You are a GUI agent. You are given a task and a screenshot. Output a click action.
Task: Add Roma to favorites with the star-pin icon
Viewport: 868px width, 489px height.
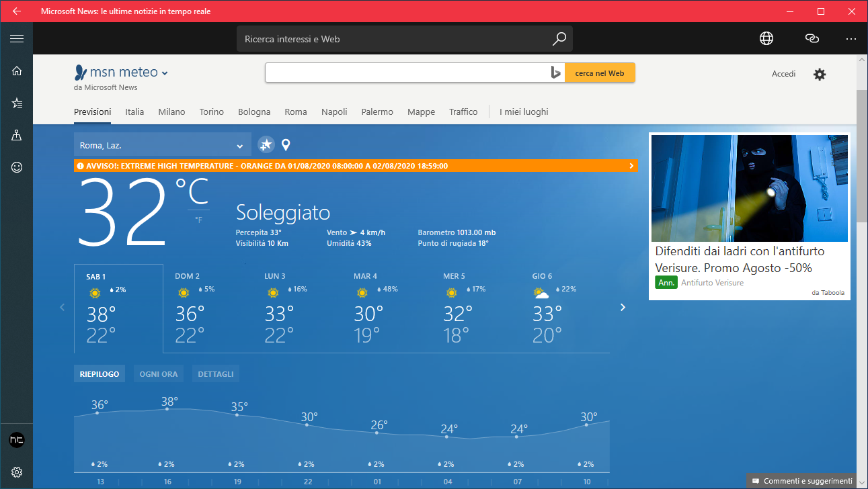(x=265, y=144)
